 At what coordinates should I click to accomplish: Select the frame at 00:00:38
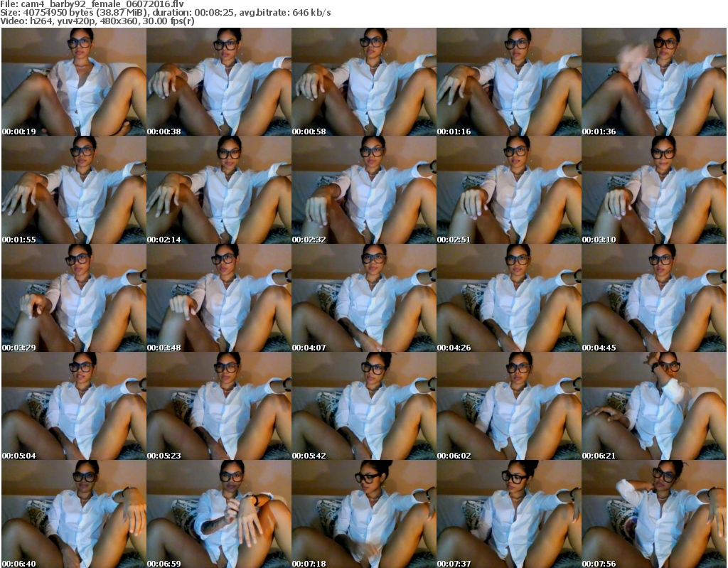pos(218,82)
